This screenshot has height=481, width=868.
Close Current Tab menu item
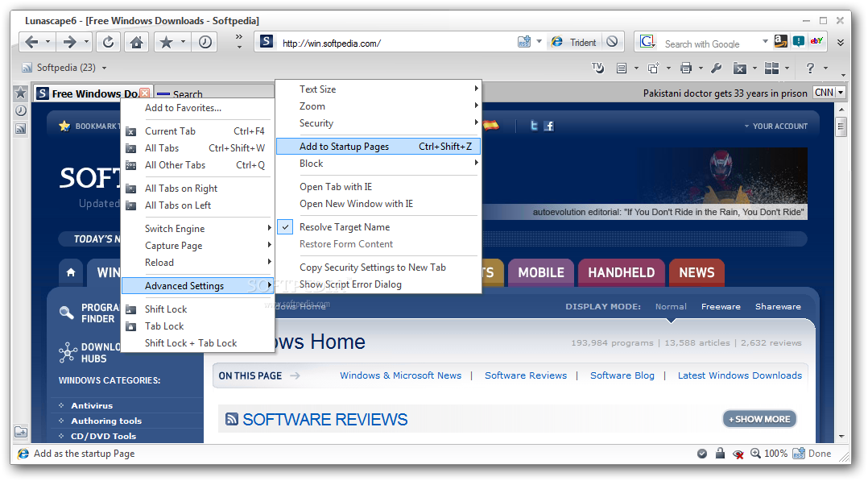[197, 131]
